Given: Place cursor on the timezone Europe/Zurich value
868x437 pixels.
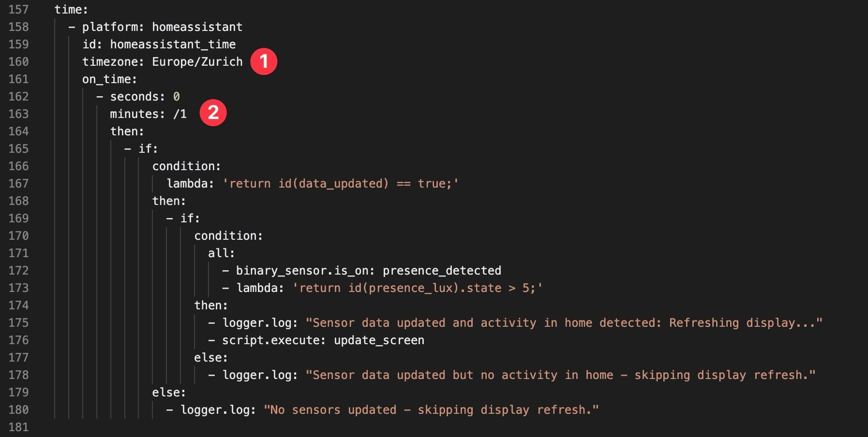Looking at the screenshot, I should tap(197, 62).
